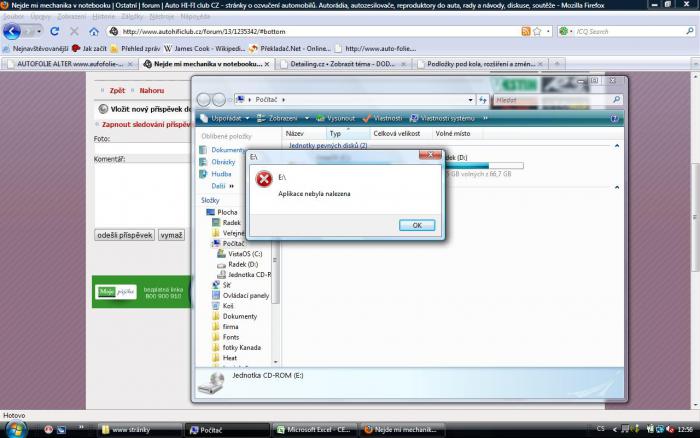This screenshot has height=438, width=700.
Task: Expand Další favorite links chevron
Action: click(x=223, y=185)
